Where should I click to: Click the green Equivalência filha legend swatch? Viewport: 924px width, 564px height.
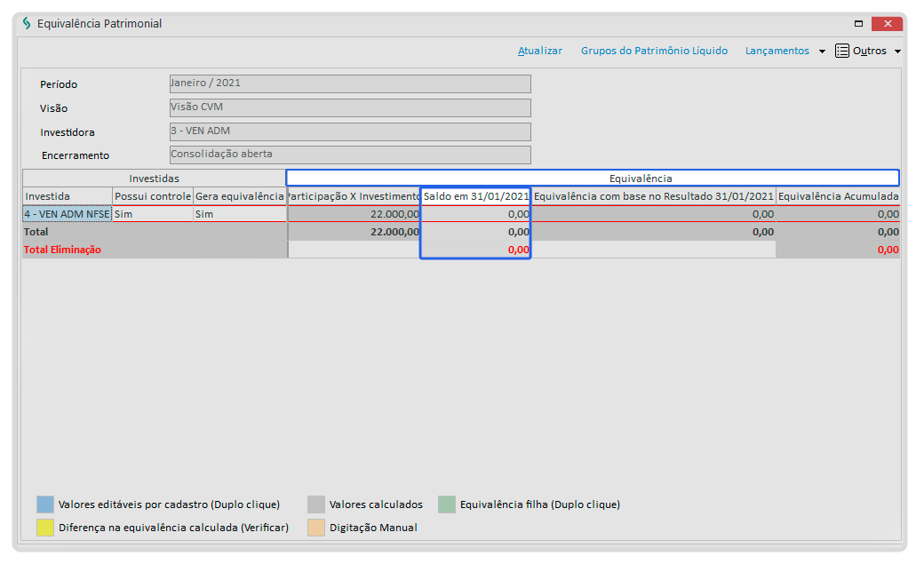click(x=447, y=504)
